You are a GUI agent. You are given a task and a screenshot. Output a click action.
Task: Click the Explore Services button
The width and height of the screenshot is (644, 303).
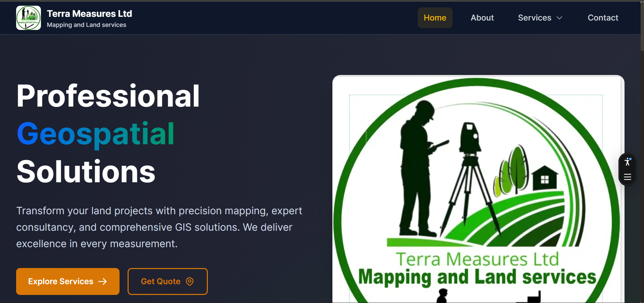click(x=67, y=281)
